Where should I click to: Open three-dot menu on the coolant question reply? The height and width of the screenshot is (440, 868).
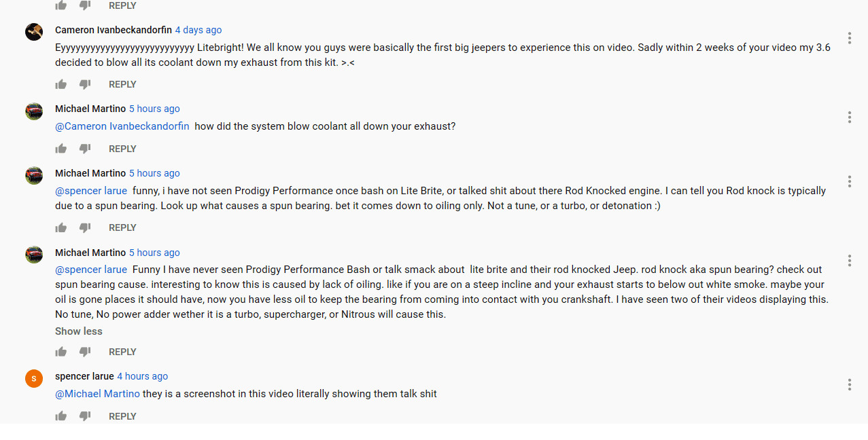(850, 117)
